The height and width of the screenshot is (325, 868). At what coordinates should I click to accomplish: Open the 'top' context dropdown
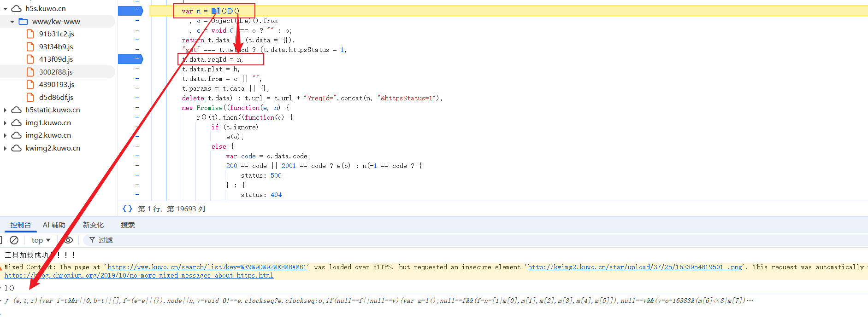click(x=41, y=240)
